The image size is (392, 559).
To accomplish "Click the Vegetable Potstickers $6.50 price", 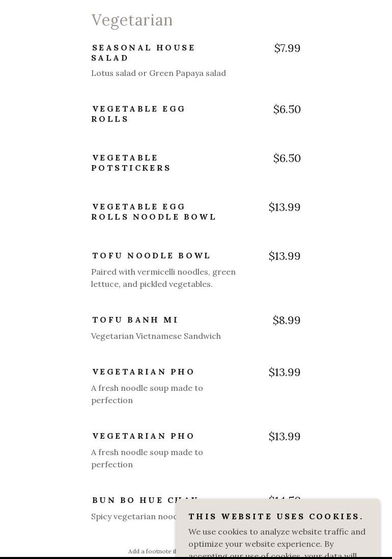I will click(287, 158).
